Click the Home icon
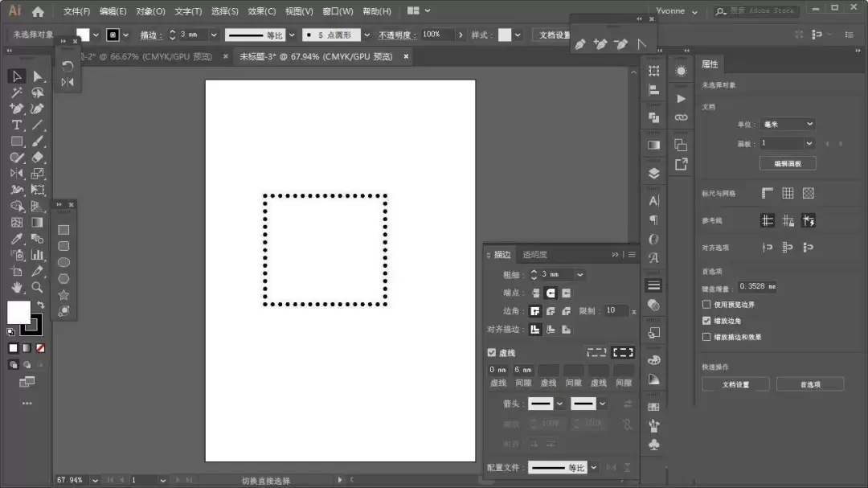Screen dimensions: 868x488 38,11
